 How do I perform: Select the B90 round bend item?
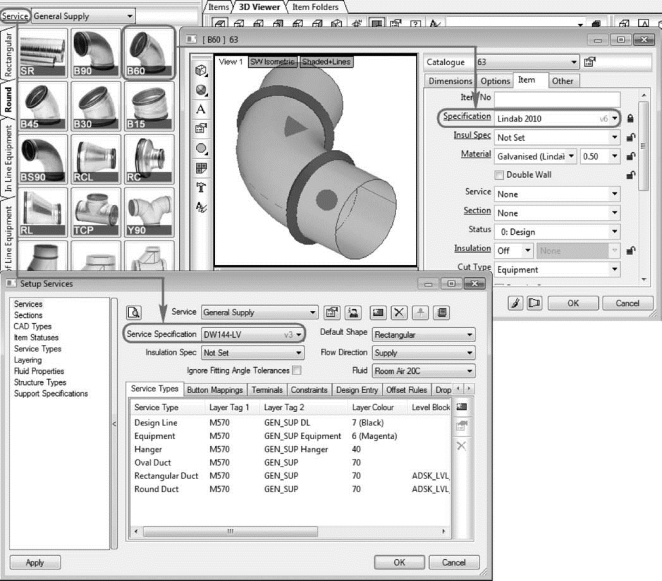(x=96, y=53)
